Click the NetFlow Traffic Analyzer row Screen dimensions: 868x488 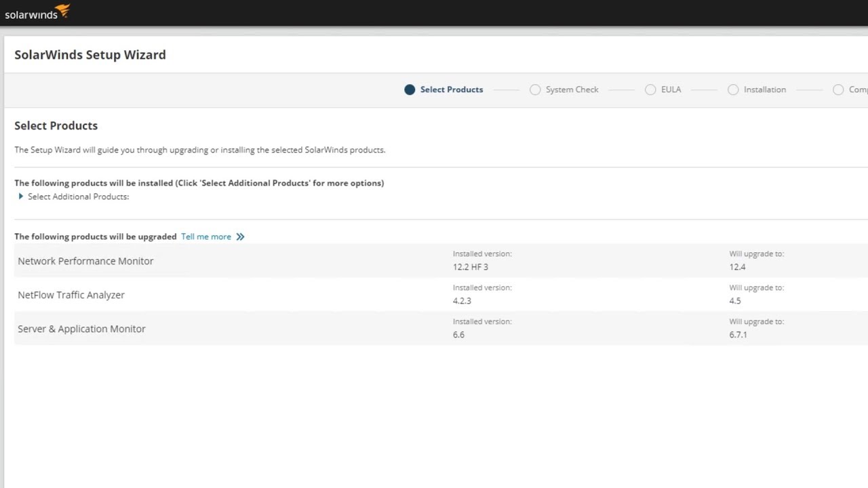tap(71, 295)
